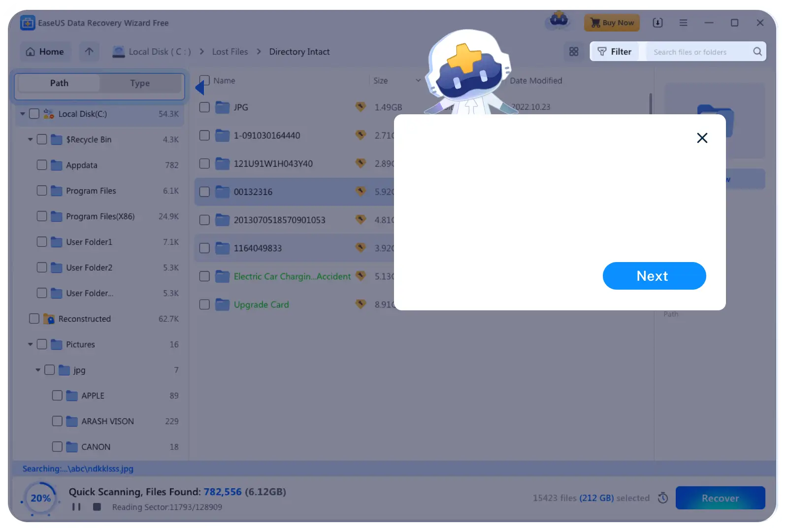
Task: Click the robot avatar icon in title bar
Action: point(559,21)
